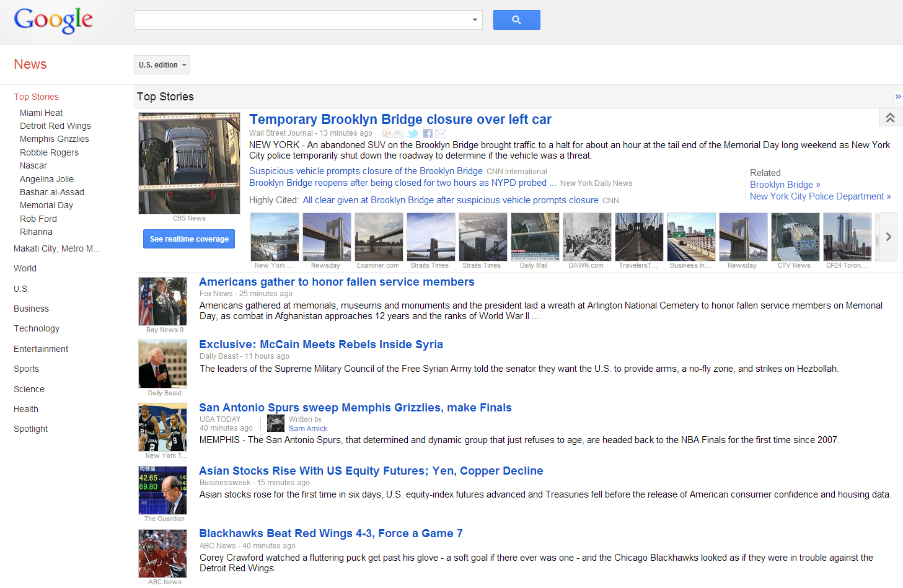Select Top Stories in the sidebar

tap(36, 97)
